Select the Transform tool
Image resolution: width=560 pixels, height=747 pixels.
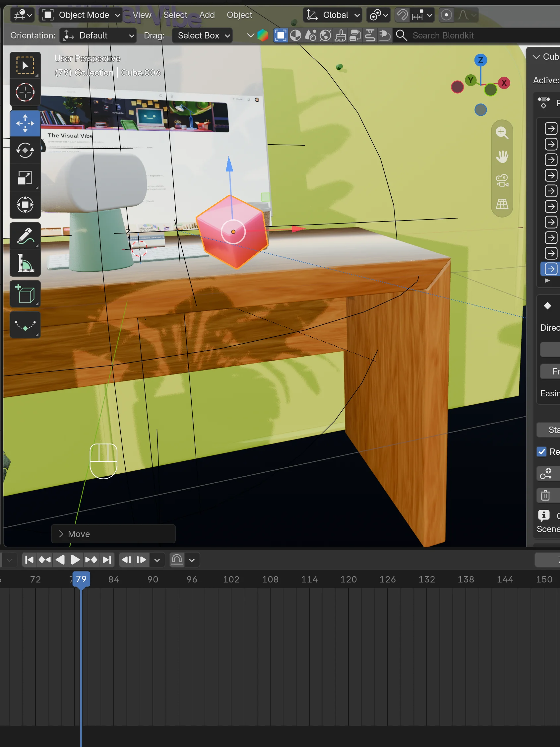(x=25, y=205)
